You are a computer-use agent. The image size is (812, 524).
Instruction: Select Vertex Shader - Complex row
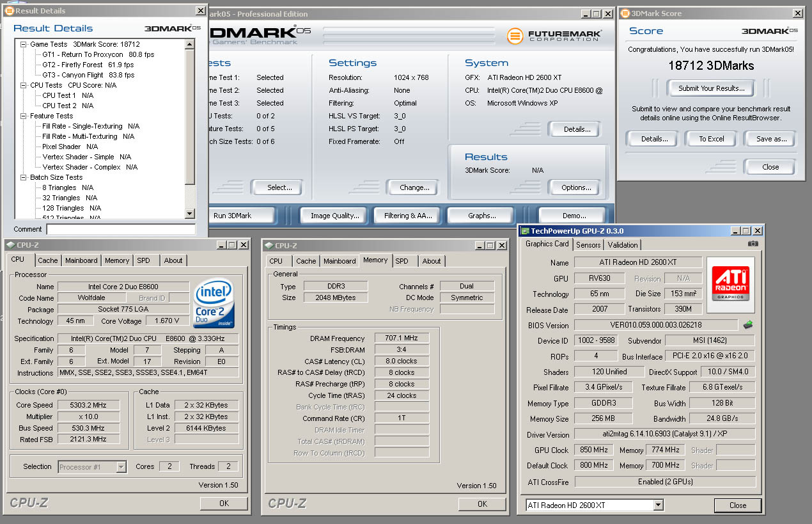(x=90, y=167)
